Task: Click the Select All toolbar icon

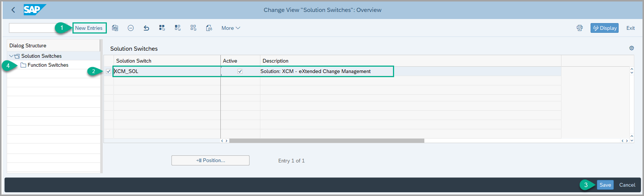Action: click(162, 28)
